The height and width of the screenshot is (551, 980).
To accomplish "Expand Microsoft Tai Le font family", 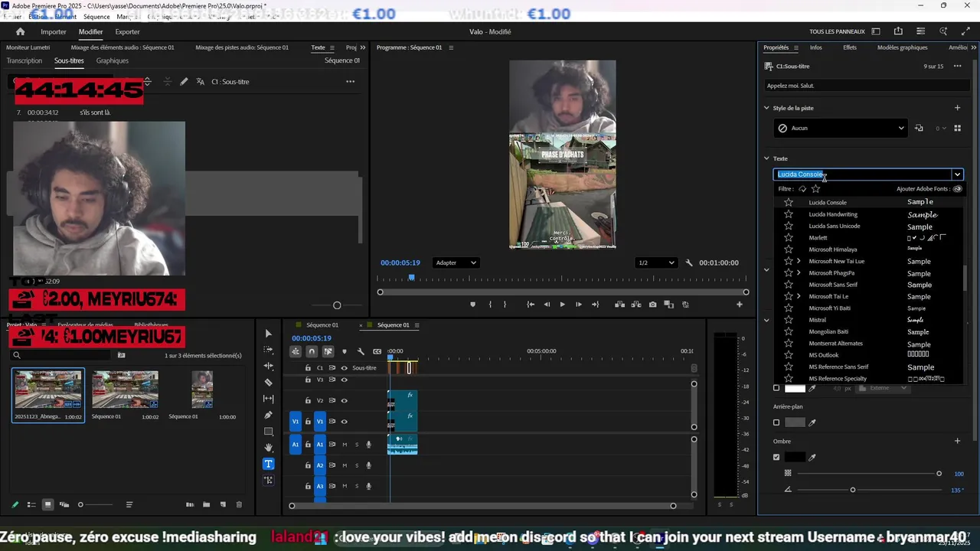I will click(x=799, y=296).
